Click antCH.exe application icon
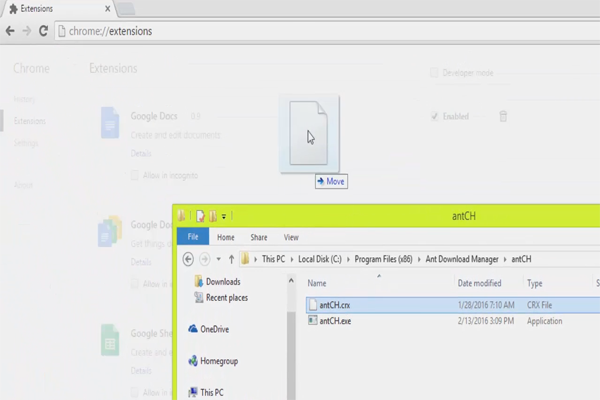This screenshot has width=600, height=400. [x=313, y=320]
